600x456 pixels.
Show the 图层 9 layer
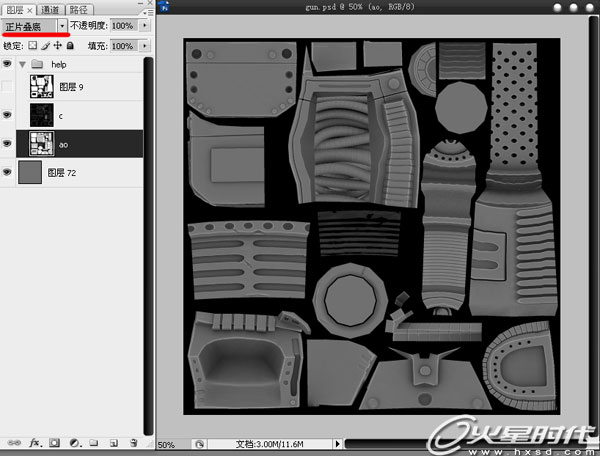(x=8, y=89)
